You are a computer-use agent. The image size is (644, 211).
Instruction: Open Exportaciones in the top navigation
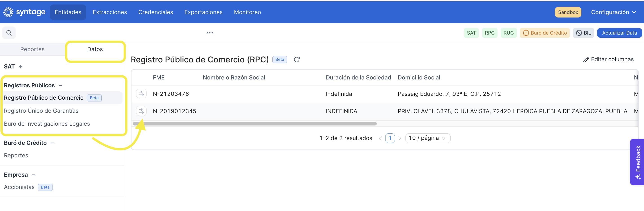(204, 12)
